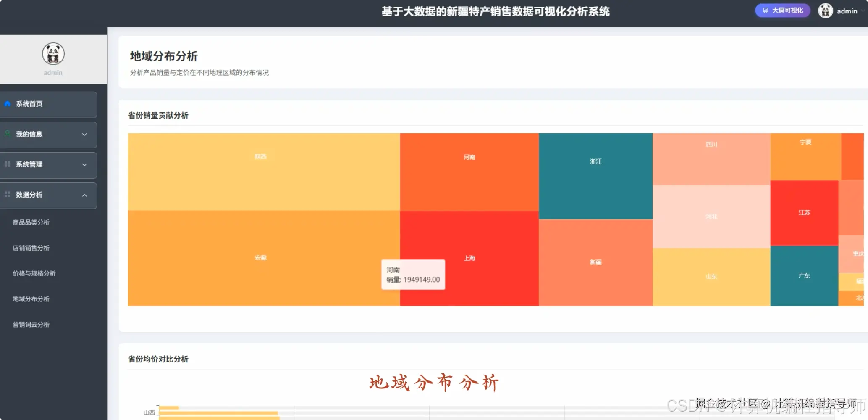The width and height of the screenshot is (868, 420).
Task: Click the panda avatar in sidebar
Action: [53, 54]
